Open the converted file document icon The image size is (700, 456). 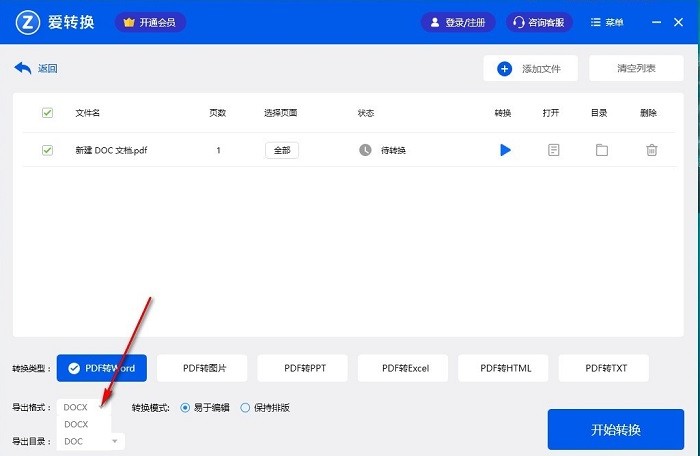click(553, 150)
